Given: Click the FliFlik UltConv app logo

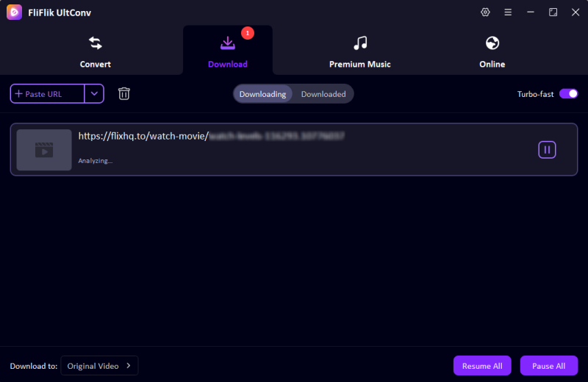Looking at the screenshot, I should coord(14,12).
